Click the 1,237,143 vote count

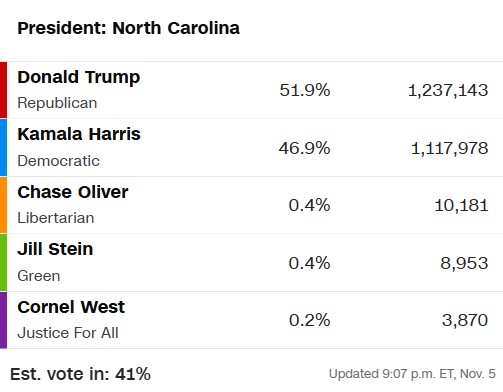tap(448, 90)
